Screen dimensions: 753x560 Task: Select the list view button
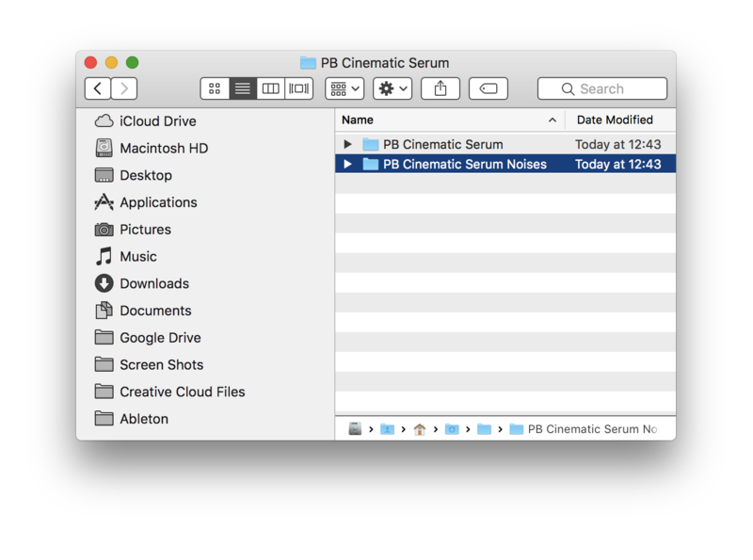[243, 88]
